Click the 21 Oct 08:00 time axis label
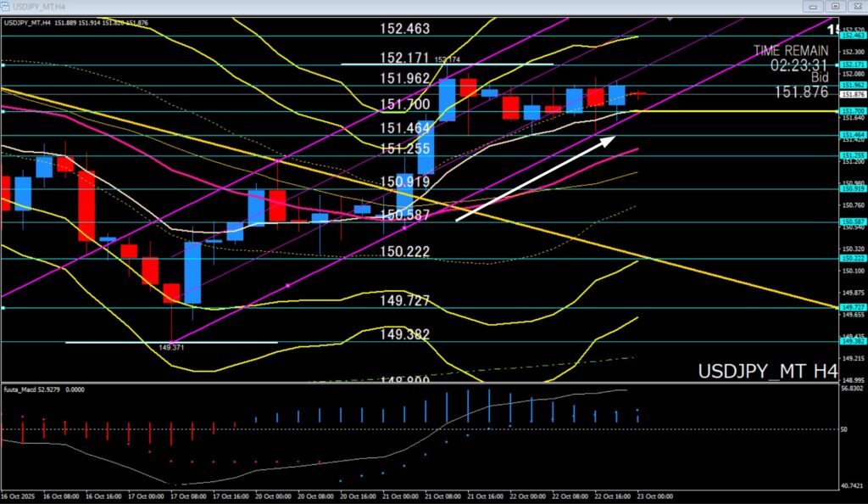 pyautogui.click(x=446, y=496)
